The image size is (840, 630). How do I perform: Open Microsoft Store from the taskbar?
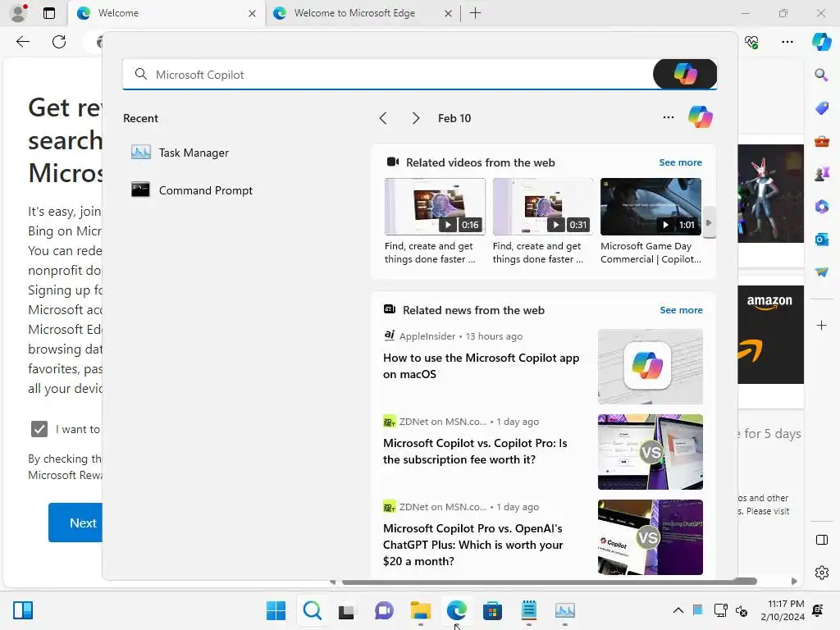[x=492, y=610]
